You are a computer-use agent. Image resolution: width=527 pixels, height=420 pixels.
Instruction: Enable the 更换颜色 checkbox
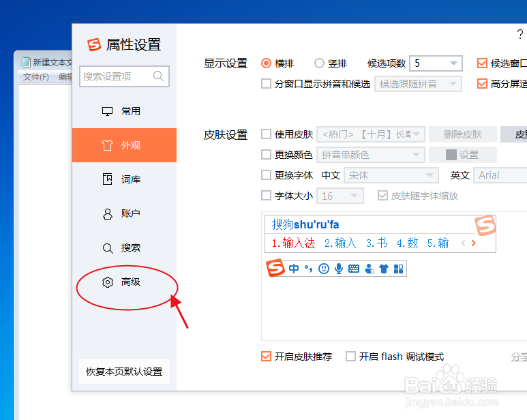coord(266,155)
